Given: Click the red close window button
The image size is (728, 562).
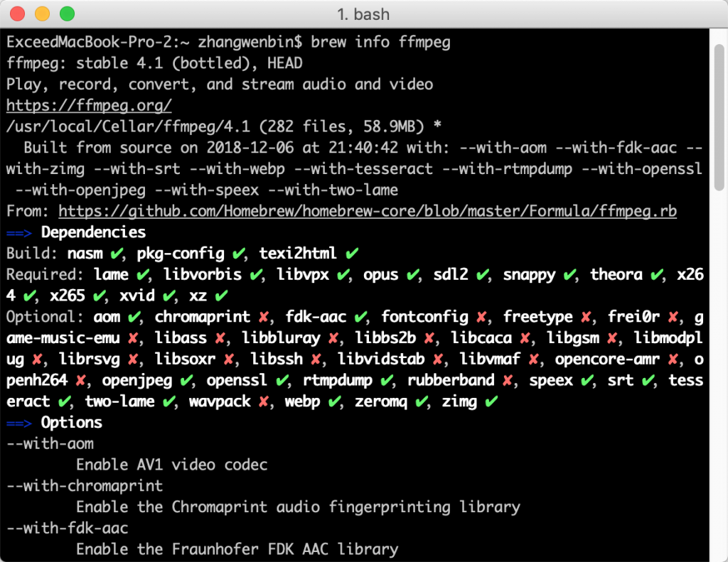Looking at the screenshot, I should [17, 14].
